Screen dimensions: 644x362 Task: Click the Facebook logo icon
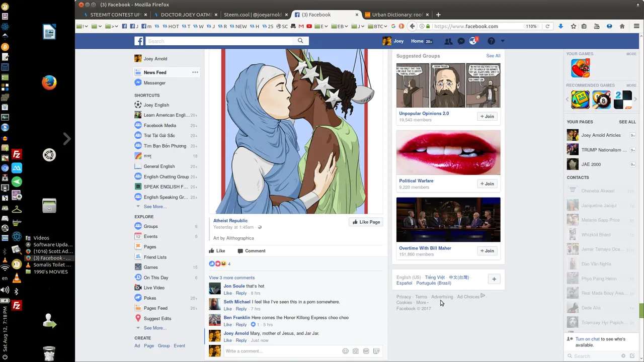[x=139, y=41]
